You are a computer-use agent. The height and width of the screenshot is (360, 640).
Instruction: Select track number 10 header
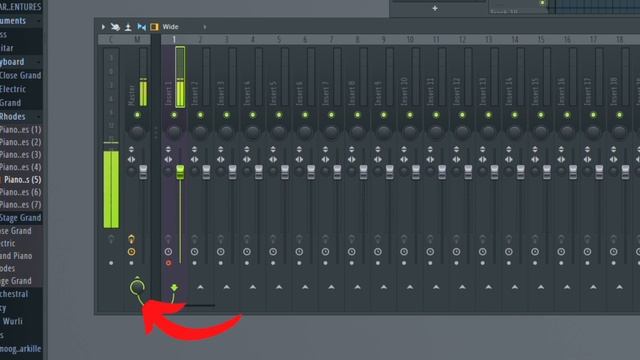click(410, 40)
